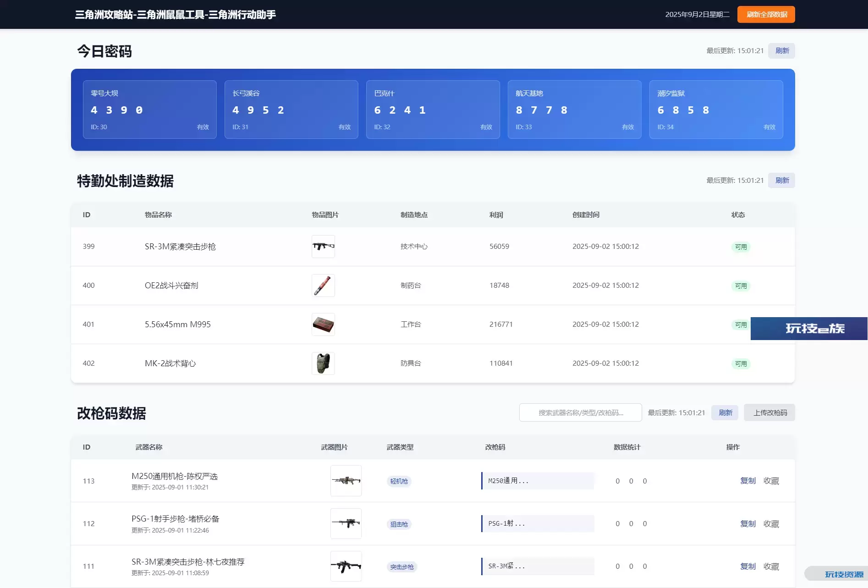The width and height of the screenshot is (868, 588).
Task: Select the 零号大坝 password card
Action: (149, 110)
